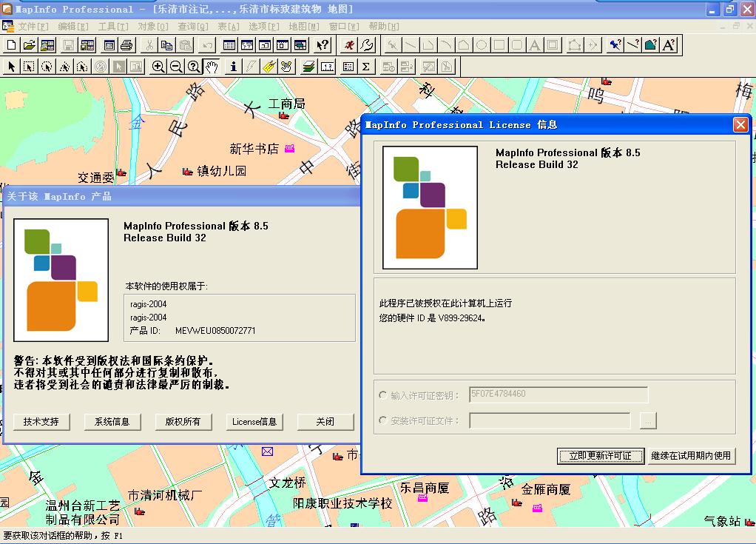This screenshot has height=544, width=756.
Task: Select the 输入许可证密钥 radio button
Action: coord(383,395)
